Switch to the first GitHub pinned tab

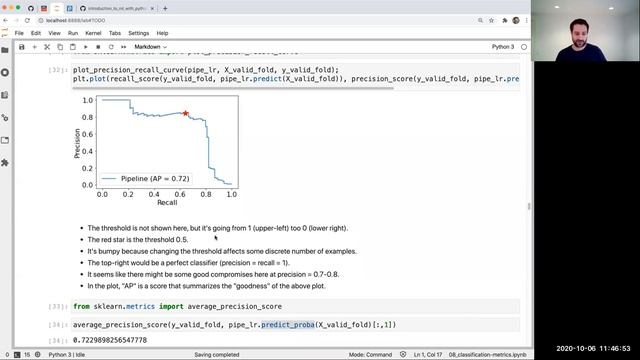(x=31, y=8)
